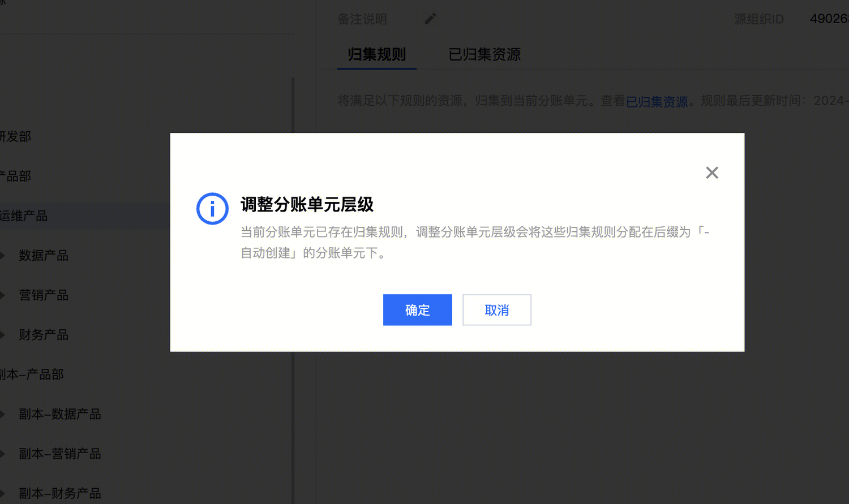Select the 财务产品 tree item
Screen dimensions: 849x504
[44, 335]
